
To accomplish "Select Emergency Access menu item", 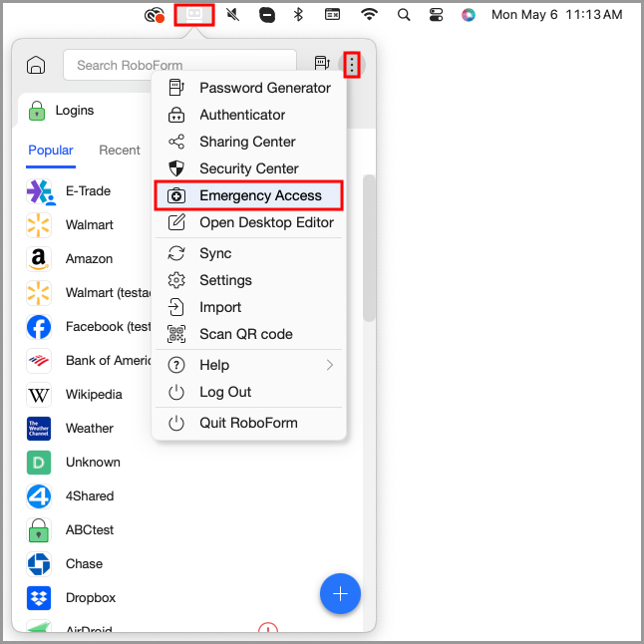I will coord(249,195).
